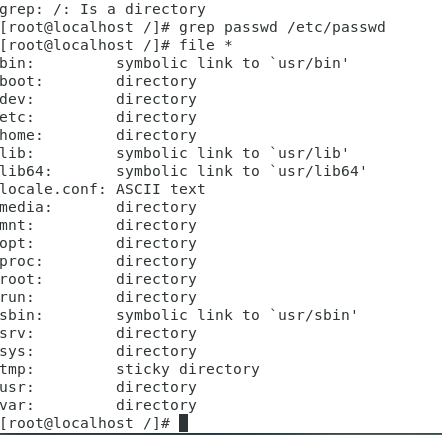The width and height of the screenshot is (442, 435).
Task: Click the symbolic link target 'usr/bin'
Action: pyautogui.click(x=309, y=63)
